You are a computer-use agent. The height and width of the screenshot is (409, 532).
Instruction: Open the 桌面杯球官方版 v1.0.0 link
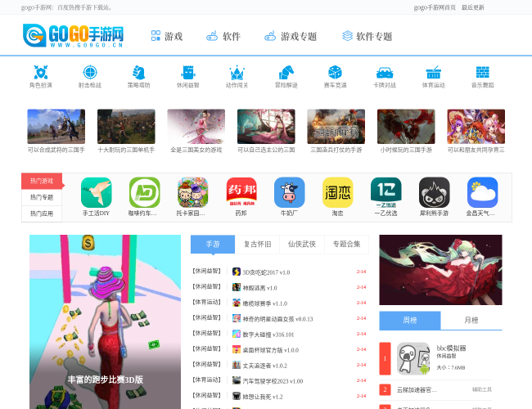(270, 350)
